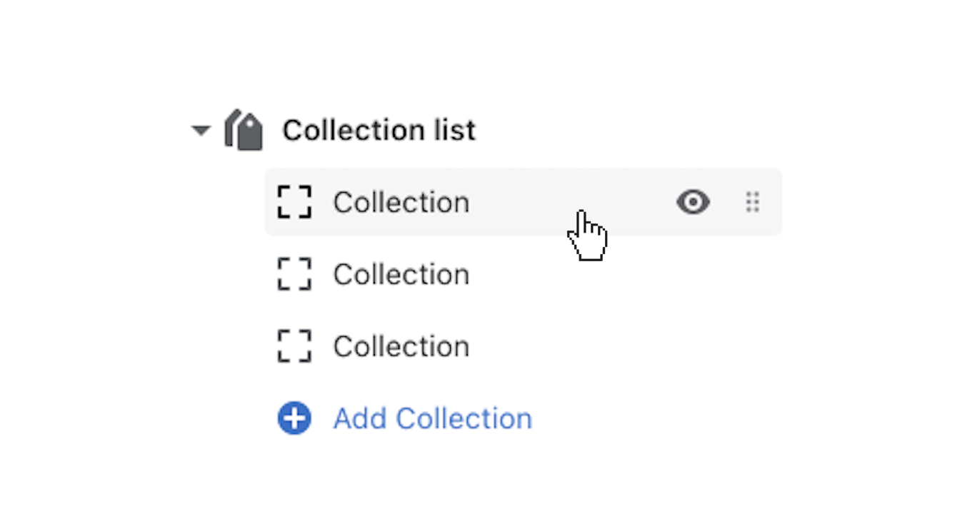The height and width of the screenshot is (531, 980).
Task: Select the third Collection block label
Action: pyautogui.click(x=401, y=347)
